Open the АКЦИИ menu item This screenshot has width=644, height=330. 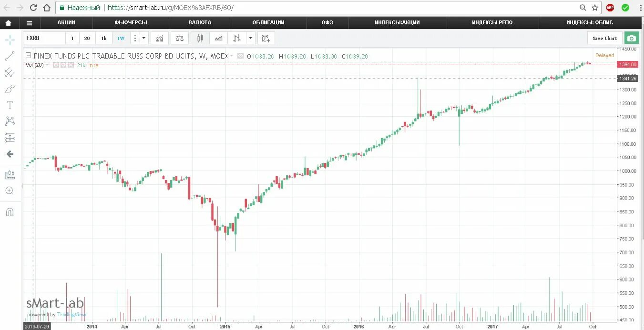point(66,22)
